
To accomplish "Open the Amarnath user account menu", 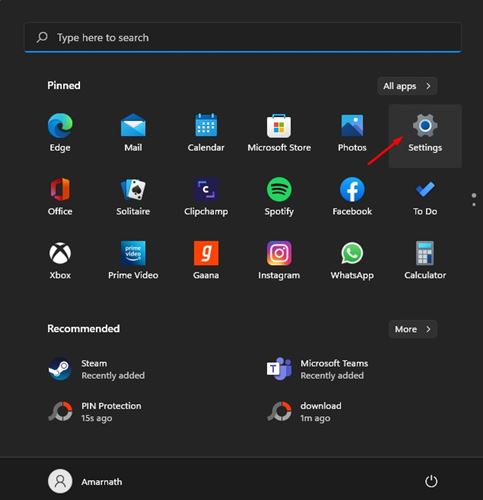I will (x=86, y=482).
